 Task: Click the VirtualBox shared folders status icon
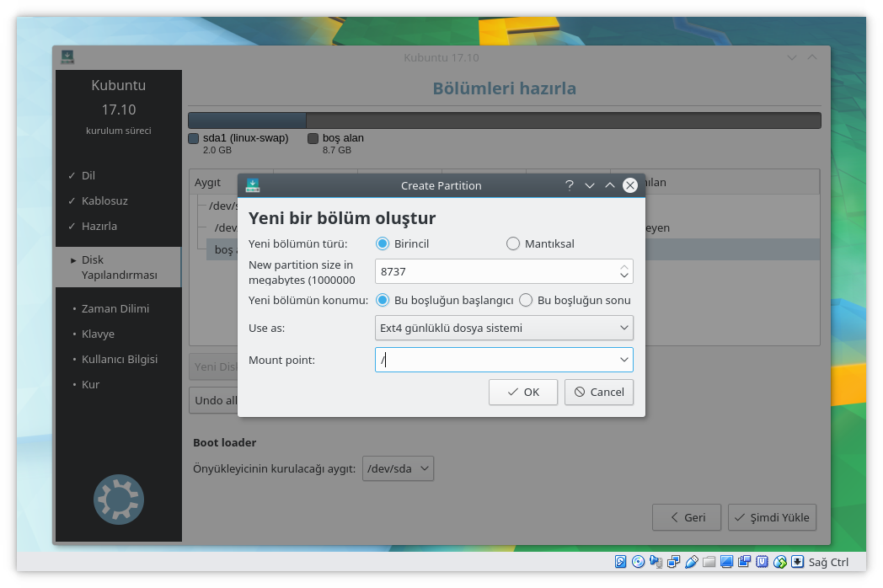(709, 562)
